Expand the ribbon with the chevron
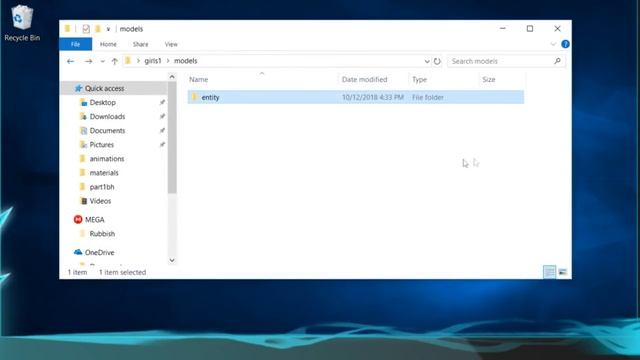This screenshot has height=360, width=640. 553,44
